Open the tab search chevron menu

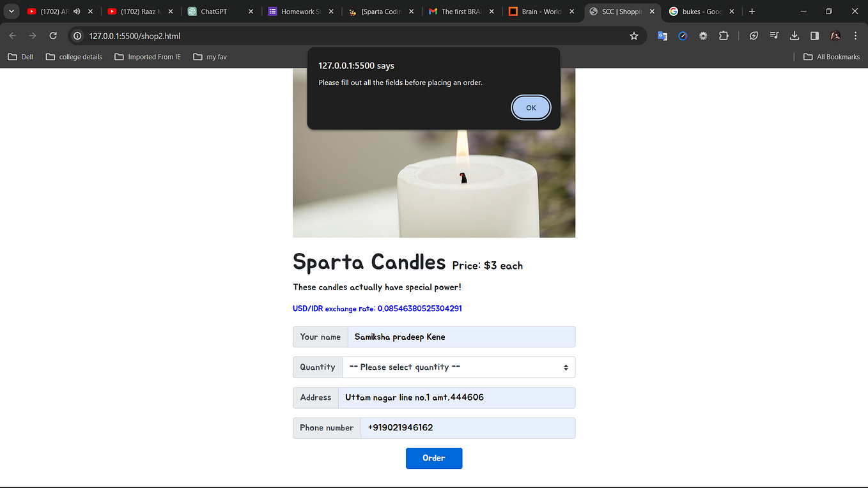[x=11, y=11]
